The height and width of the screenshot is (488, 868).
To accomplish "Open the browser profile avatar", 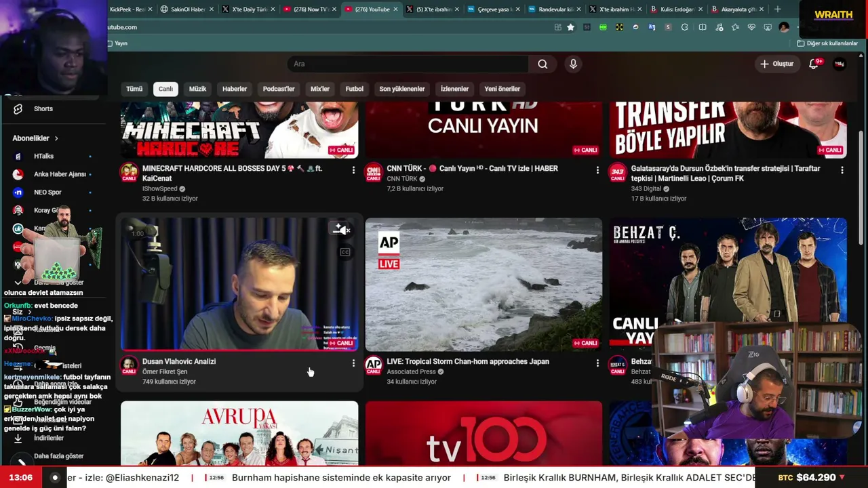I will 784,27.
